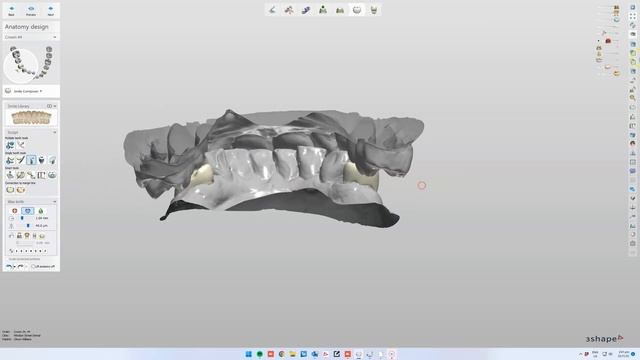Adjust the wax knife level slider
This screenshot has width=640, height=360.
coord(28,226)
